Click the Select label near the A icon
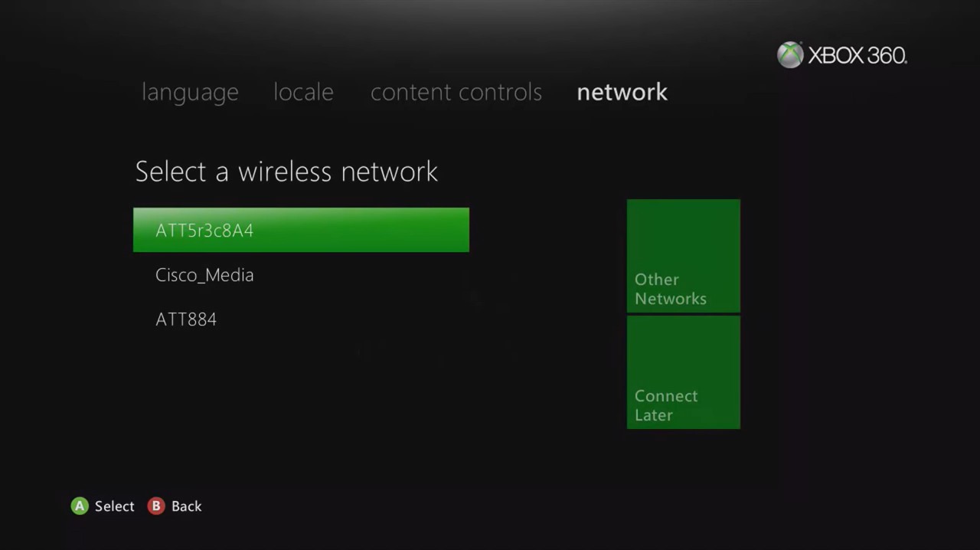The width and height of the screenshot is (980, 550). point(114,506)
